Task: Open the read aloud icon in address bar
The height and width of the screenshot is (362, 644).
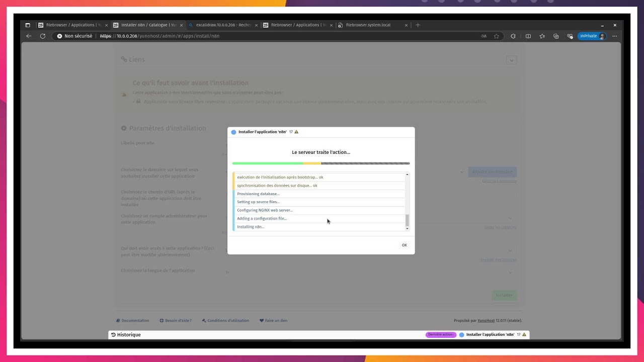Action: tap(484, 36)
